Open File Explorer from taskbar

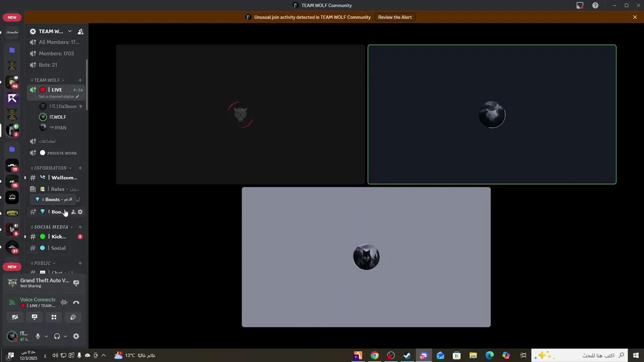(473, 355)
